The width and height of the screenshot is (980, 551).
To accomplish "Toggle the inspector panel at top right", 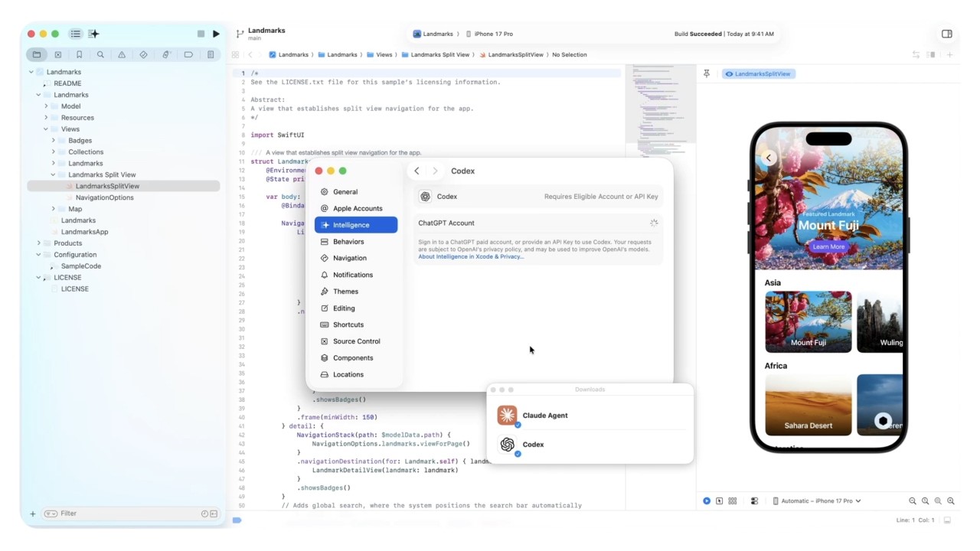I will [x=947, y=34].
